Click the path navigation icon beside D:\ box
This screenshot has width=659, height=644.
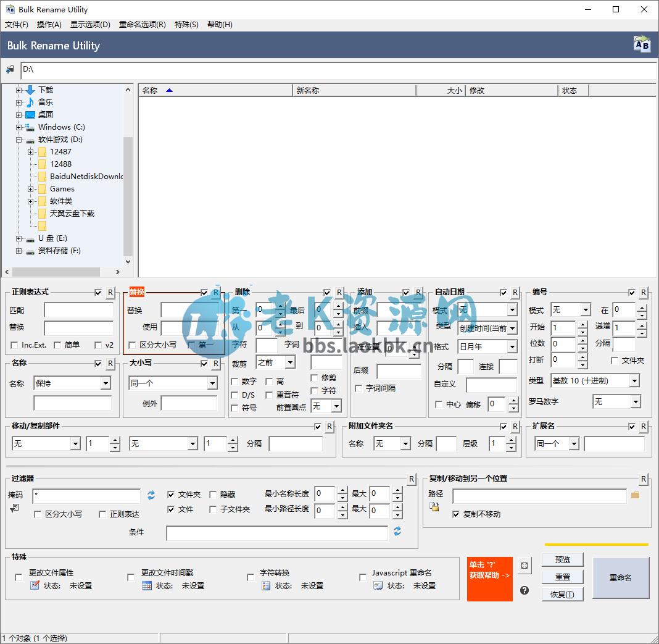coord(10,69)
